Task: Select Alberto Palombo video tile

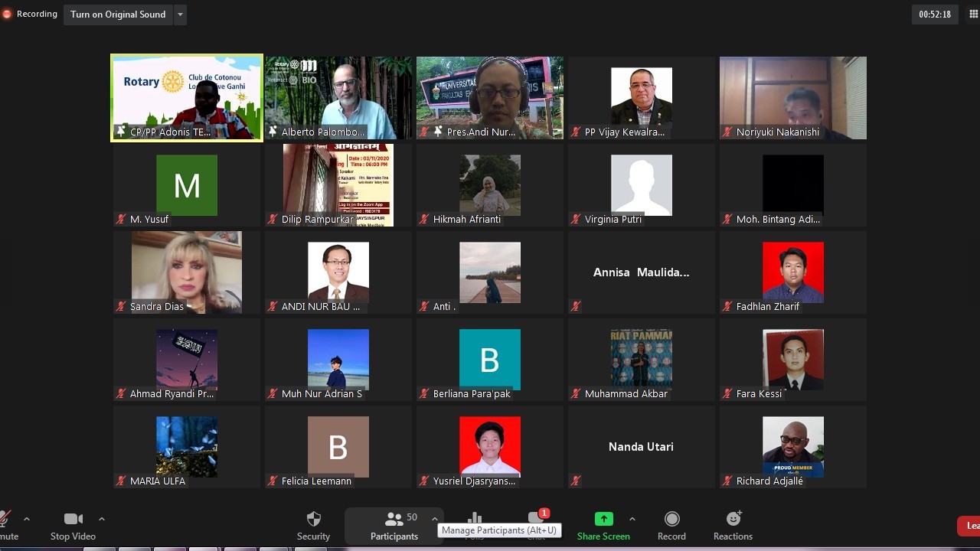Action: pyautogui.click(x=338, y=98)
